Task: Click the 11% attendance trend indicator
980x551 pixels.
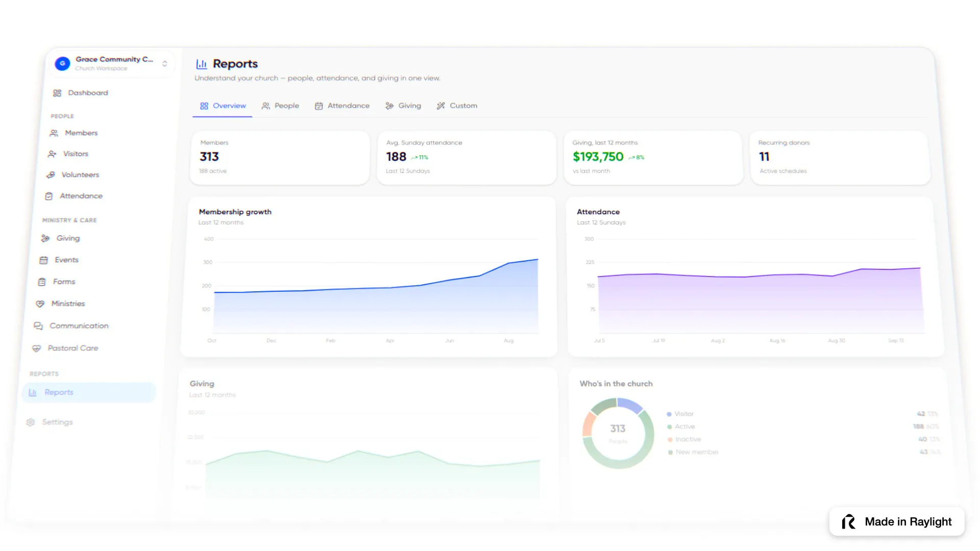Action: [x=420, y=158]
